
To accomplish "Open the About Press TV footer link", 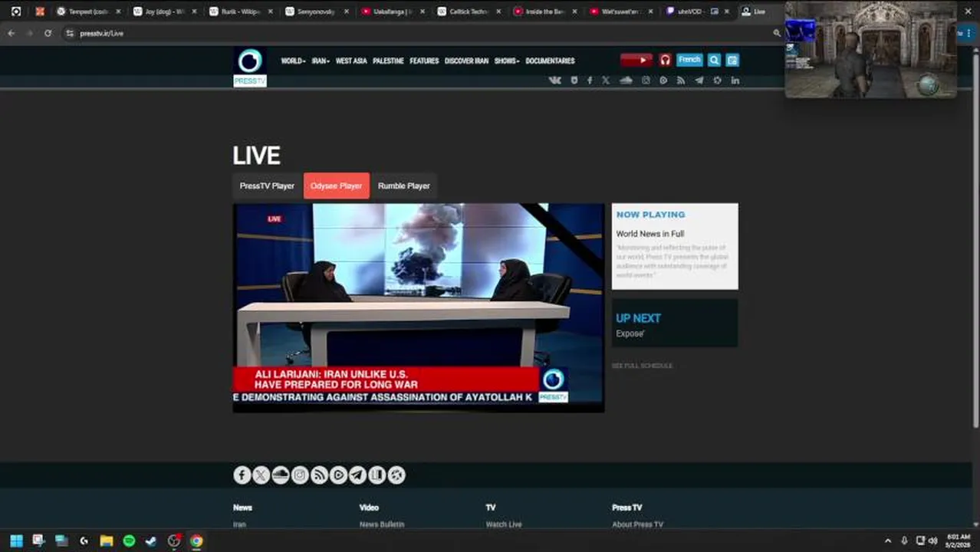I will [x=637, y=524].
